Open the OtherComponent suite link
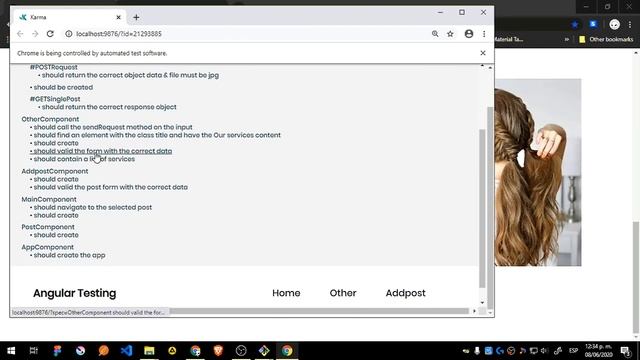Screen dimensions: 640x360 (x=50, y=119)
